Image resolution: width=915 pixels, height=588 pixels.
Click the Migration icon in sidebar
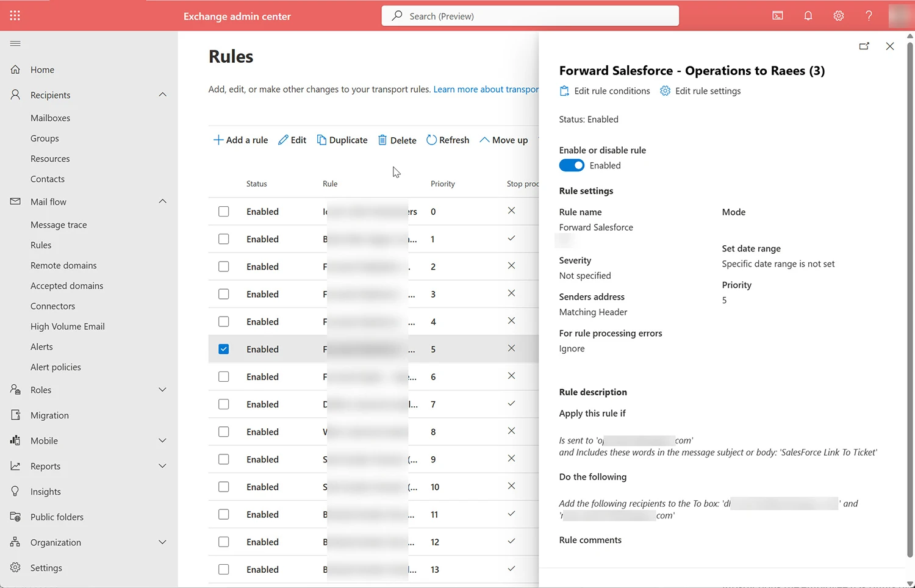[x=15, y=415]
